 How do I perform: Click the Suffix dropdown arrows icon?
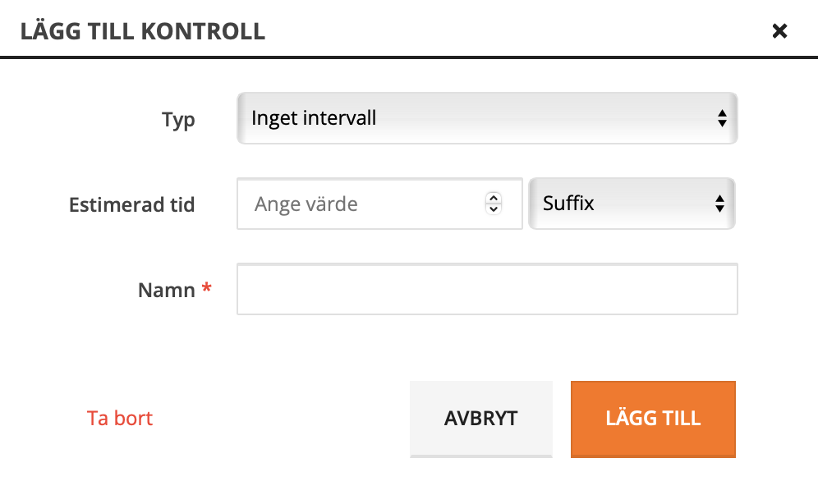(x=719, y=204)
